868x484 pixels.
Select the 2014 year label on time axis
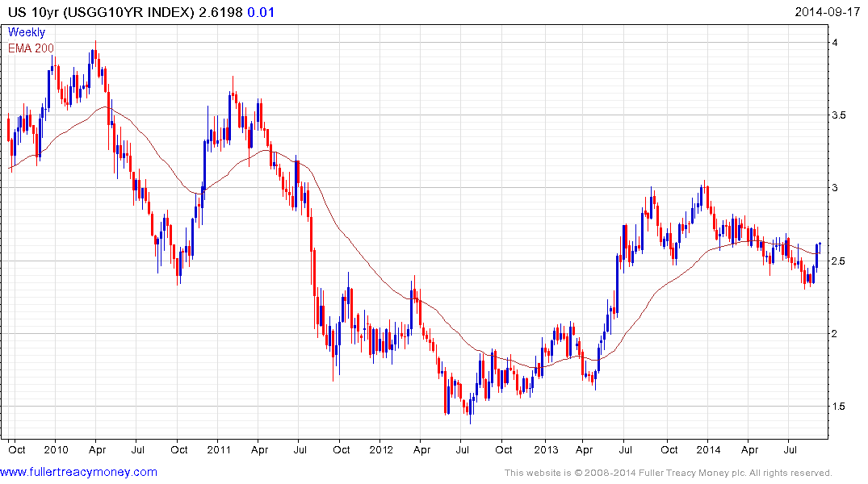[x=708, y=449]
